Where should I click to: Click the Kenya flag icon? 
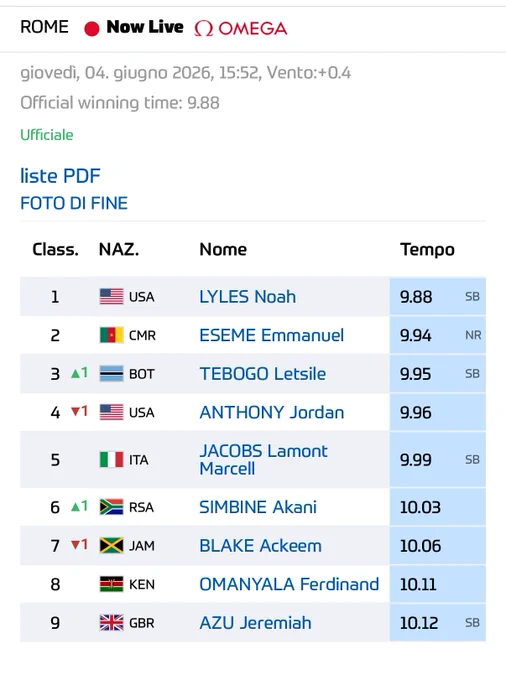pos(111,584)
